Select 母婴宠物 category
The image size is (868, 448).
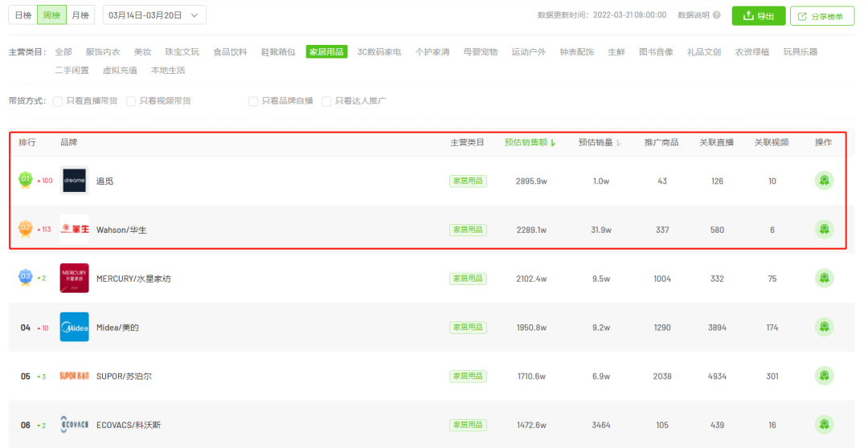(x=481, y=52)
